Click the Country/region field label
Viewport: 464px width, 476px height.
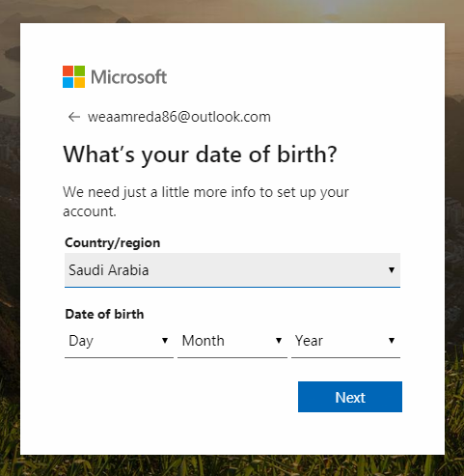112,243
